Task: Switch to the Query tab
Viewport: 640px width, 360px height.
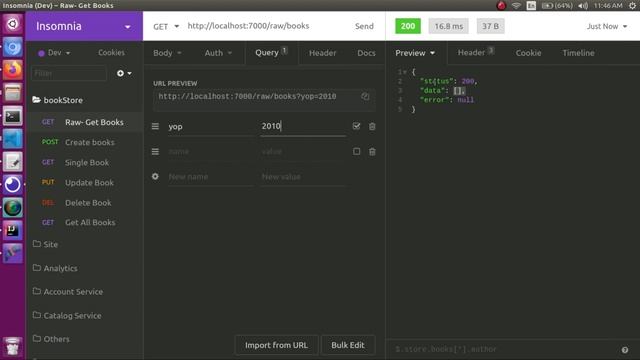Action: tap(271, 53)
